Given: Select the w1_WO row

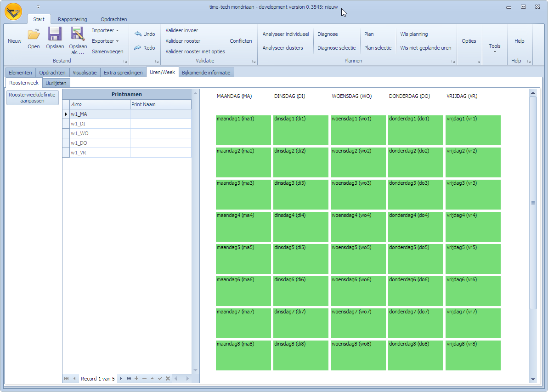Looking at the screenshot, I should click(127, 133).
